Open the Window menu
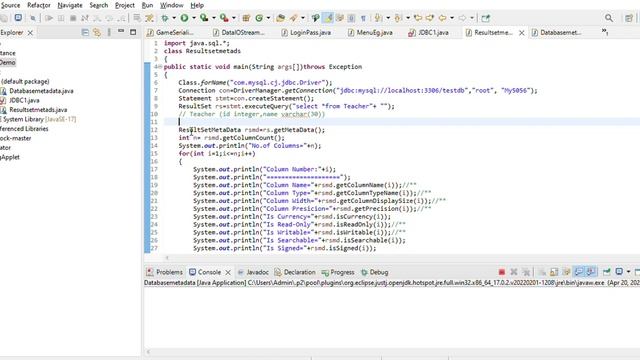The height and width of the screenshot is (360, 640). [x=171, y=5]
